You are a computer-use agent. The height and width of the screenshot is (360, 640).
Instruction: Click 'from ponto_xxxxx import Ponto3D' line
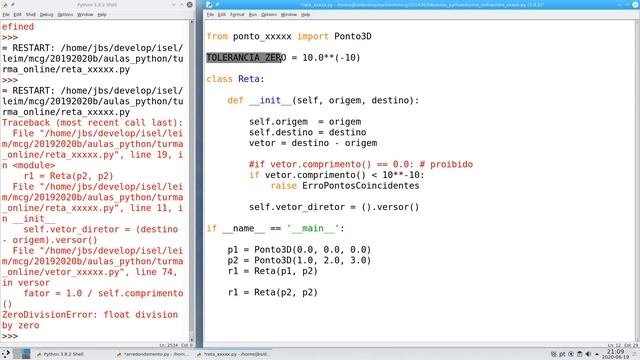pos(289,36)
